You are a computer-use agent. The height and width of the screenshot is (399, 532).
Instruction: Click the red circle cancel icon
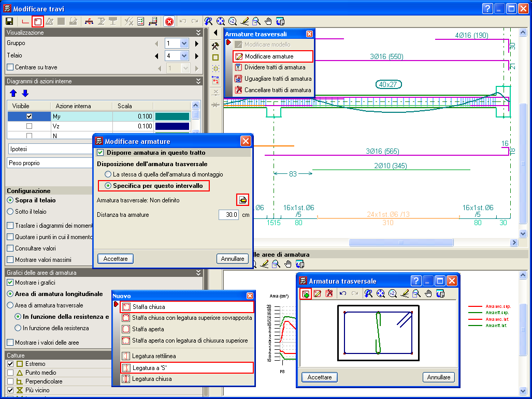pyautogui.click(x=169, y=22)
